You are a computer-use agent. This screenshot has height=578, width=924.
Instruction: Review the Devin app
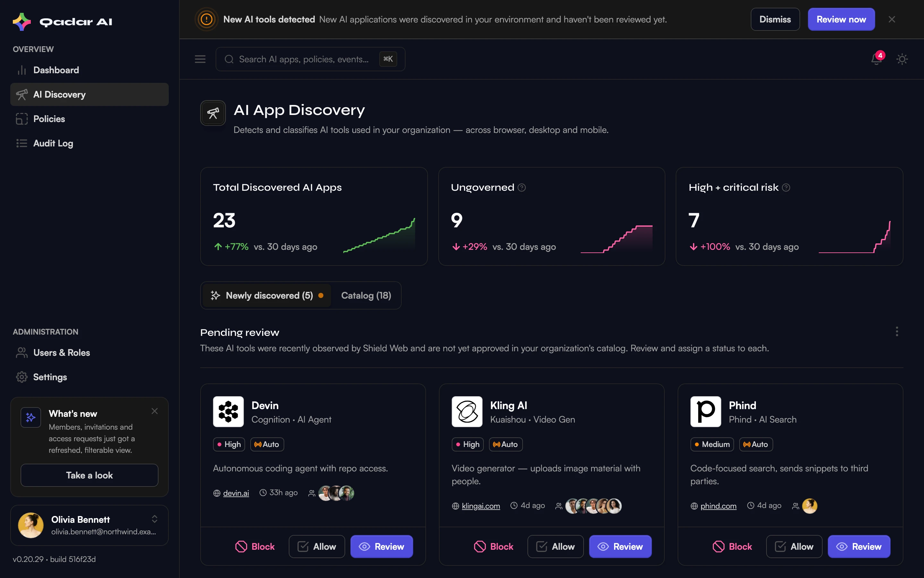coord(381,547)
